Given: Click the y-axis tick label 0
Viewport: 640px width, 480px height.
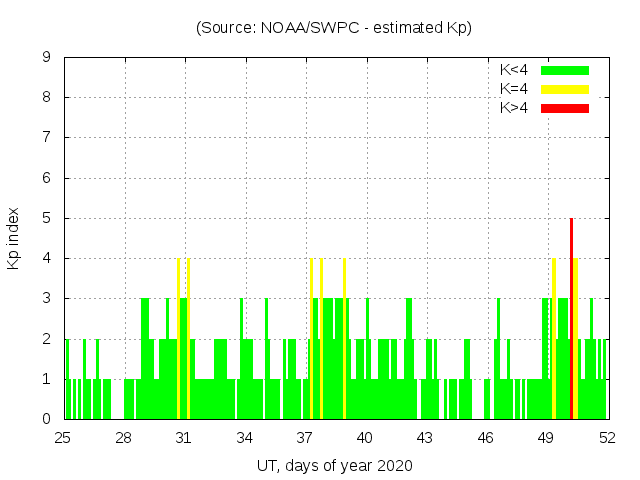Looking at the screenshot, I should pyautogui.click(x=46, y=419).
